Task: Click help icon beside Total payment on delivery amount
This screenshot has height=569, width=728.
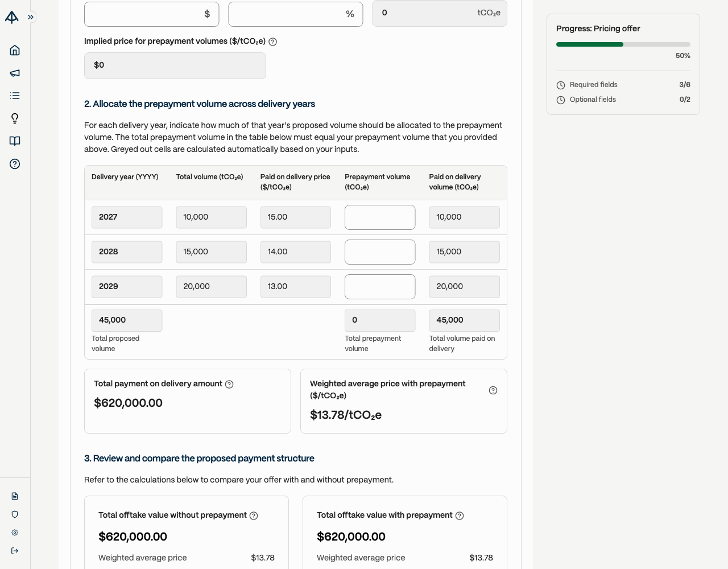Action: pos(229,384)
